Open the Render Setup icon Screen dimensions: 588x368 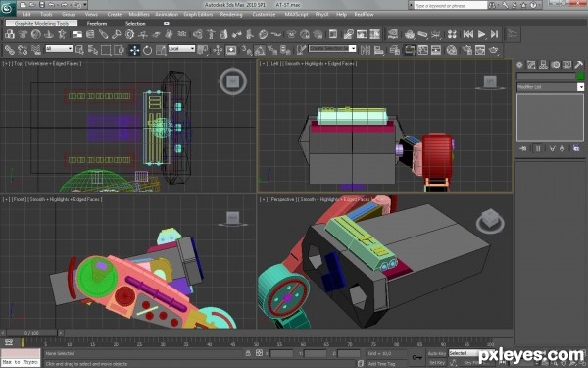(x=466, y=50)
